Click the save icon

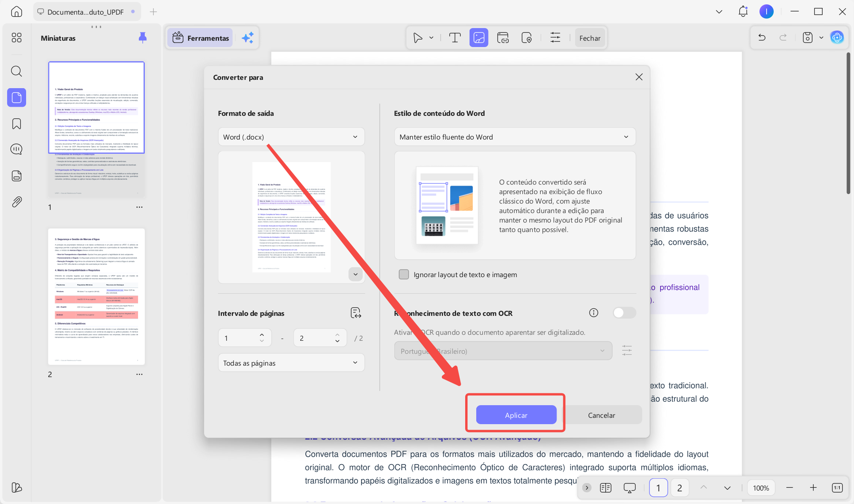point(807,38)
